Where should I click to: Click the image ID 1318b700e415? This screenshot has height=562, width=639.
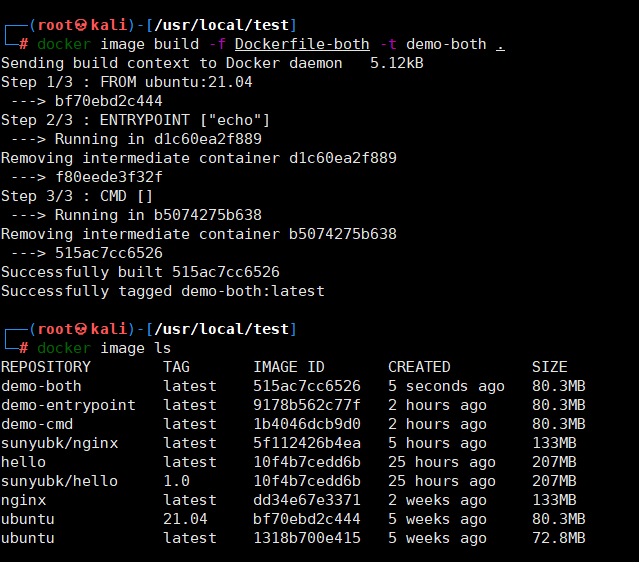(307, 538)
